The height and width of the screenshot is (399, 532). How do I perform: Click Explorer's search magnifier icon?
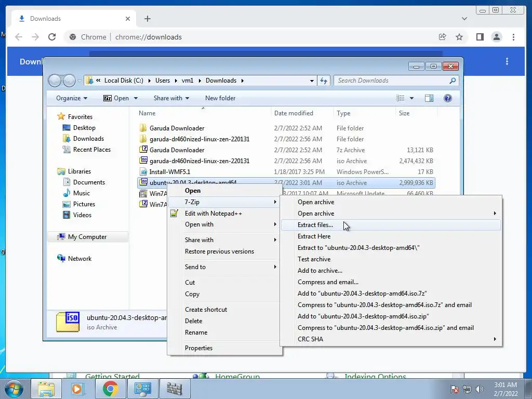pyautogui.click(x=453, y=81)
